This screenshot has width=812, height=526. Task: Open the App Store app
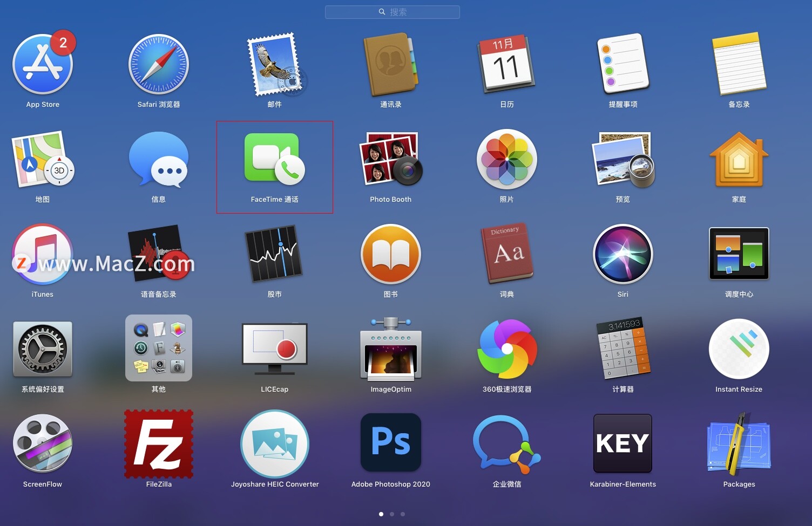click(43, 64)
